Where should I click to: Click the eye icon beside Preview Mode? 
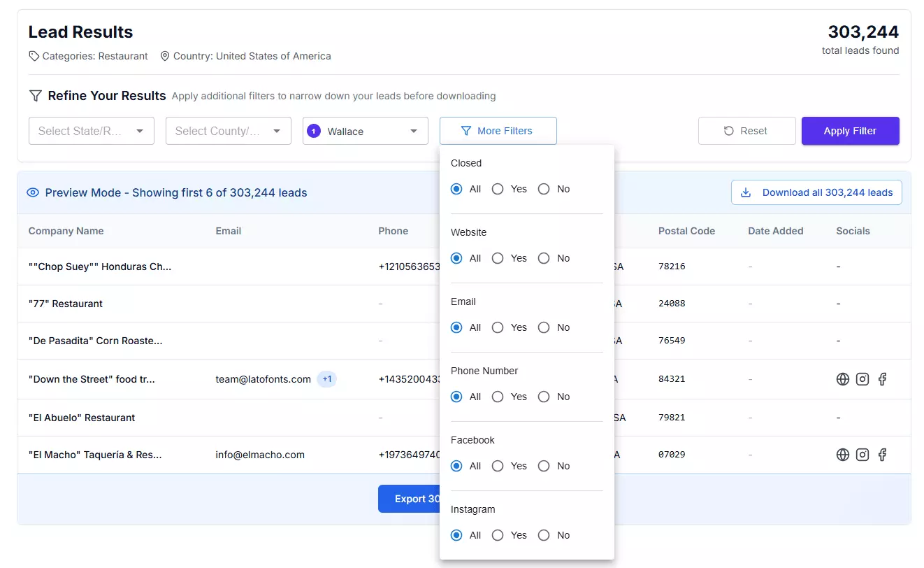33,192
